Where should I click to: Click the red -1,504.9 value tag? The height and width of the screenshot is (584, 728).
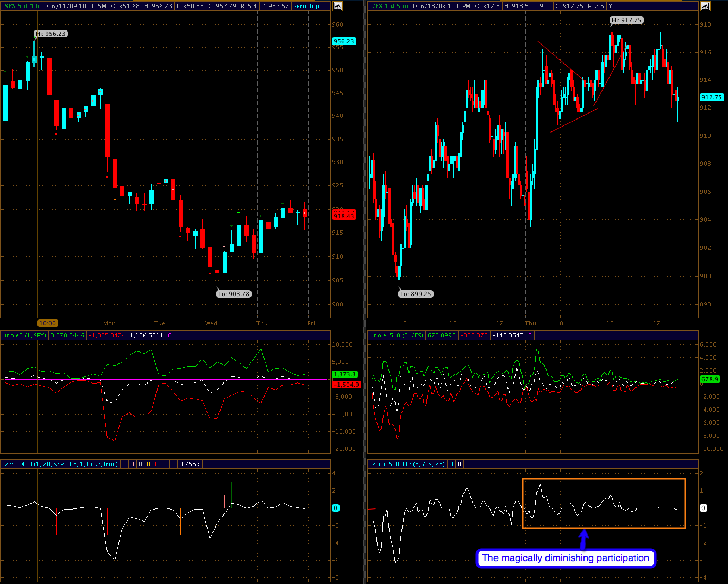pyautogui.click(x=346, y=385)
